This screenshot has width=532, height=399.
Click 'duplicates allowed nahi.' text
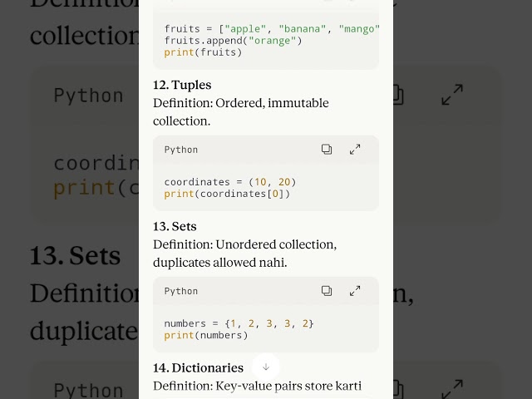[x=219, y=263]
